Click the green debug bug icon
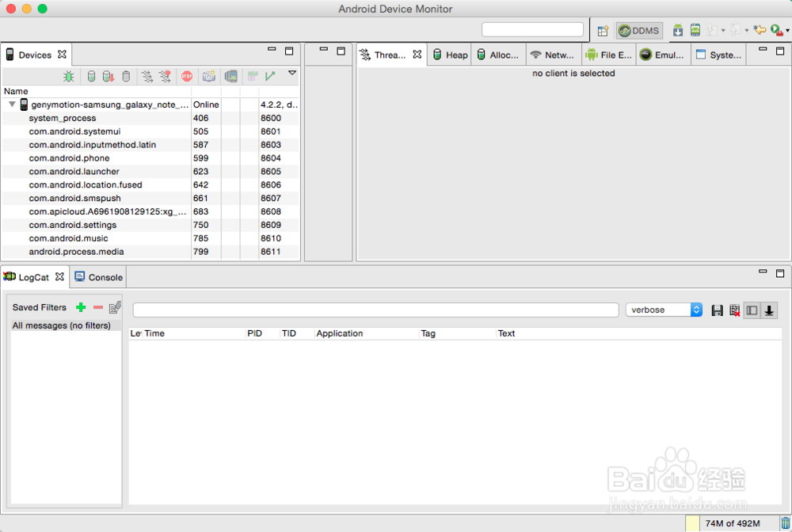 coord(69,76)
